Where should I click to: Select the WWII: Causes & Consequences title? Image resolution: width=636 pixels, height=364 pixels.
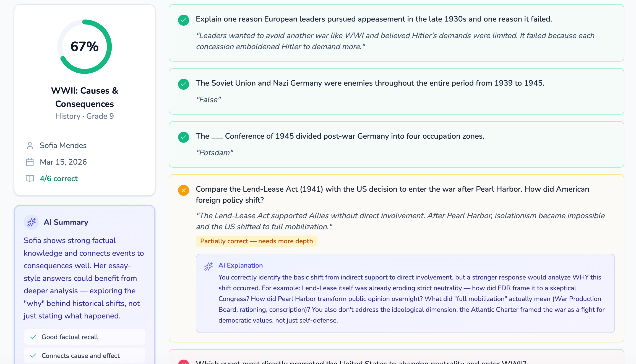85,97
